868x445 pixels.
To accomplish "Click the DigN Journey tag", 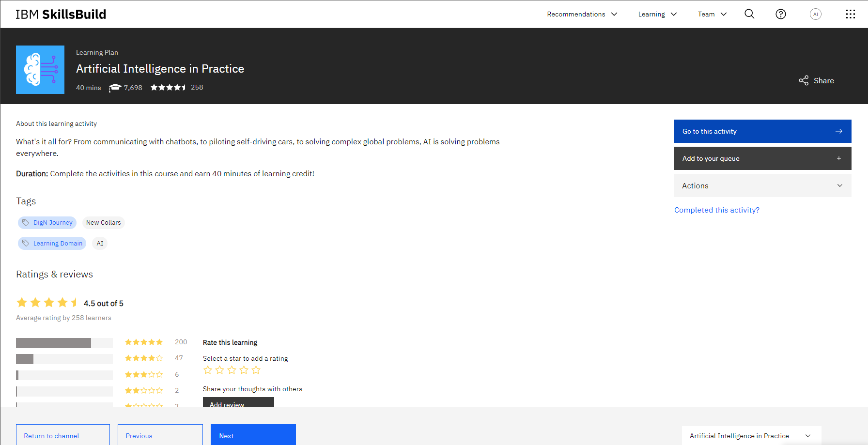I will tap(47, 223).
